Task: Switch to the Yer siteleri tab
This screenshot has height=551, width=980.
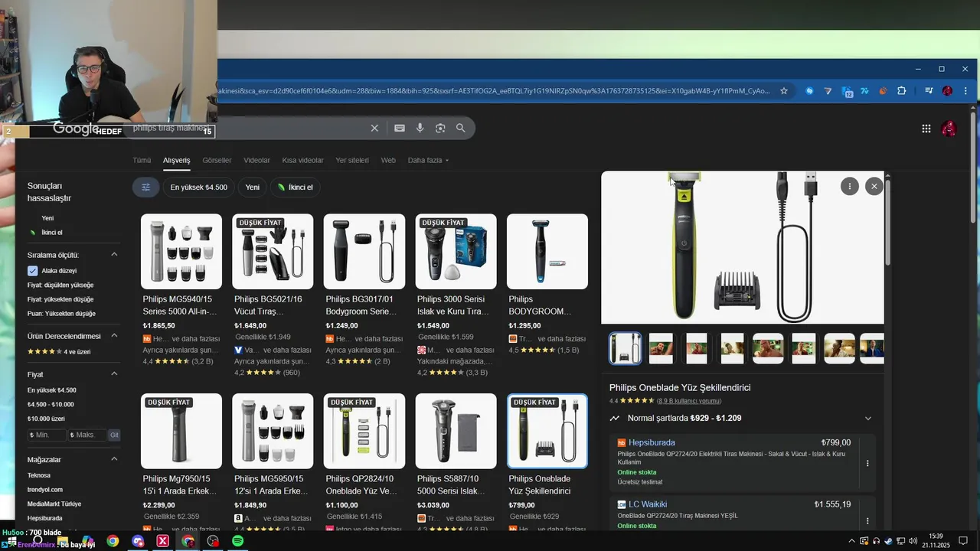Action: tap(352, 160)
